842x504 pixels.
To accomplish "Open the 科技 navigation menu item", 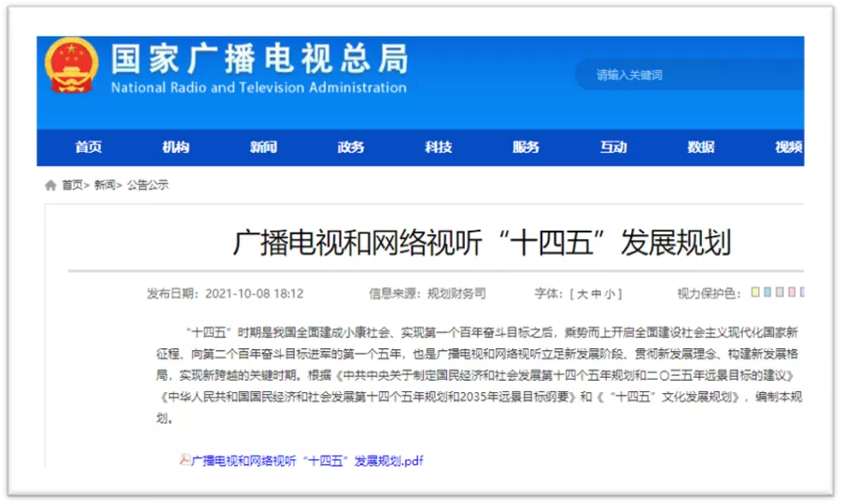I will click(x=438, y=147).
